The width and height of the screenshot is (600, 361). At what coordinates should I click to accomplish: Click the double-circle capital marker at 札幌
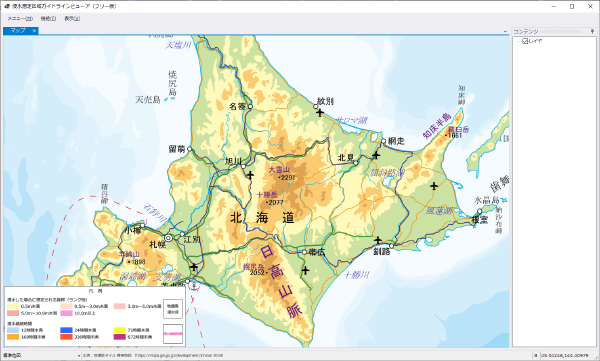168,238
